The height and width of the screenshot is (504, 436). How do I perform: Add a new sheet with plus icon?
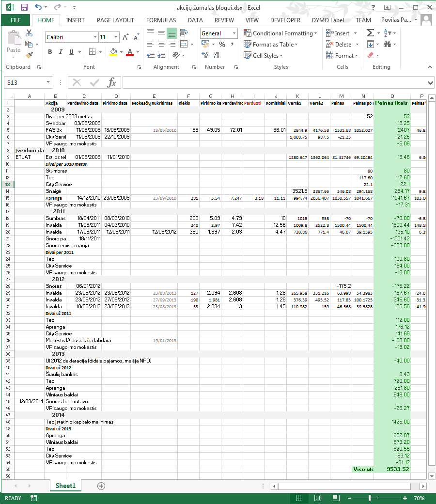coord(101,486)
